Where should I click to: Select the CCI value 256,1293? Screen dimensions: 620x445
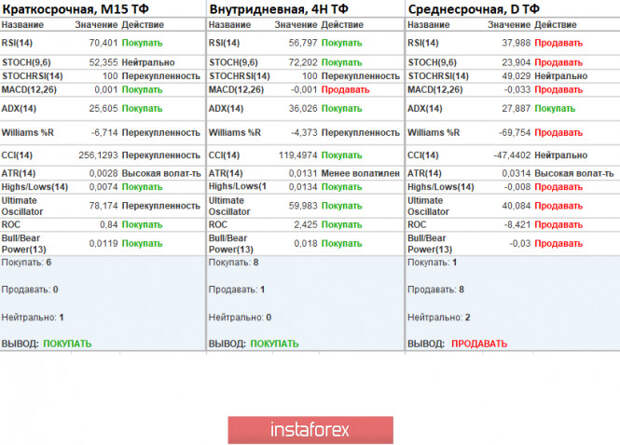98,155
